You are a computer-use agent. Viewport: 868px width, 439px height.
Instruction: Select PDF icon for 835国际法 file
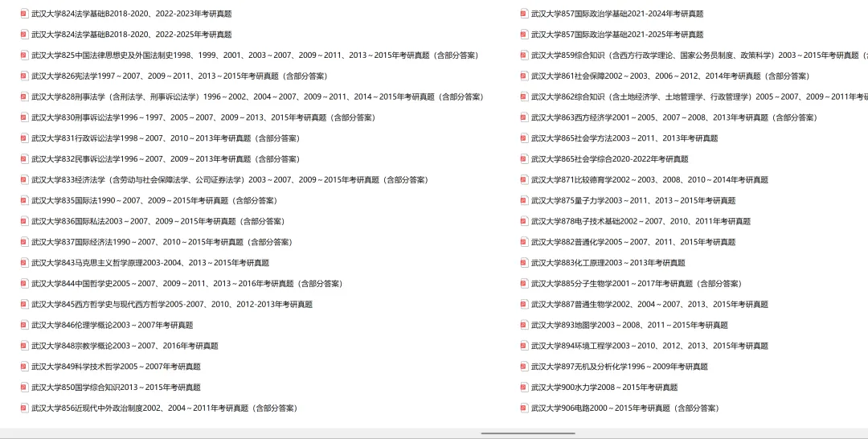point(24,200)
